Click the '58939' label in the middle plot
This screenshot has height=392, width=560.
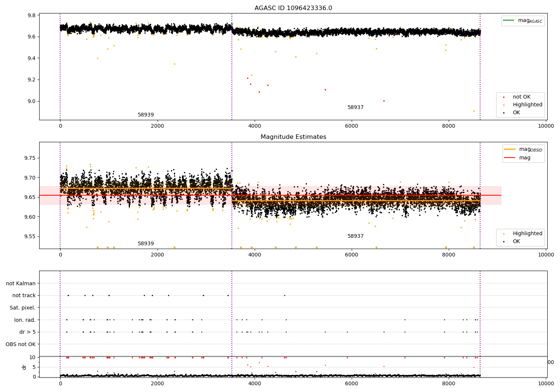pyautogui.click(x=146, y=244)
